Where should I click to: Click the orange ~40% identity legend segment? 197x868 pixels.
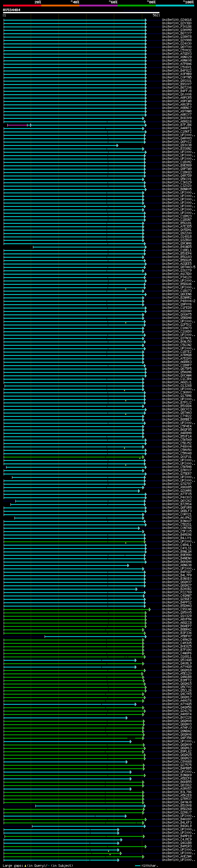(x=61, y=6)
